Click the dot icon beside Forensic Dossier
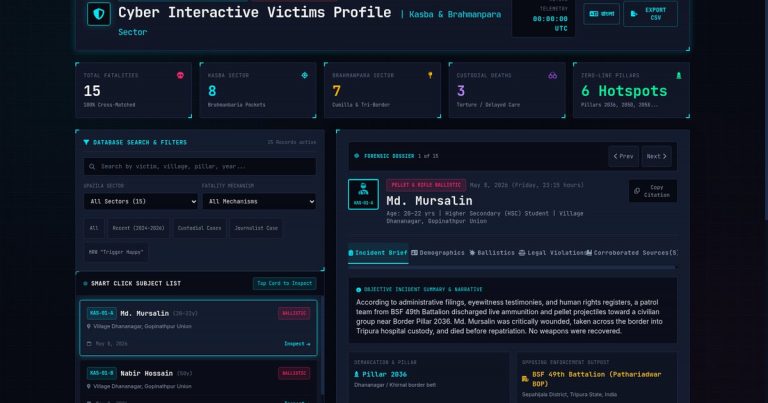This screenshot has width=768, height=403. [x=357, y=156]
